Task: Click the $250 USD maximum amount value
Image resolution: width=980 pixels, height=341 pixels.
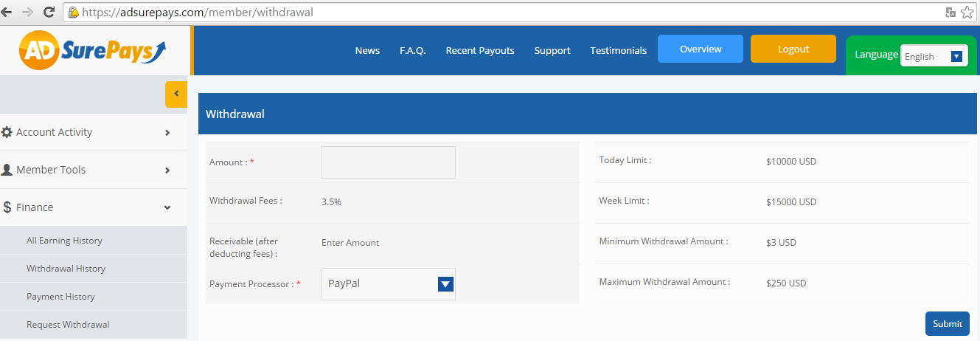Action: coord(786,283)
